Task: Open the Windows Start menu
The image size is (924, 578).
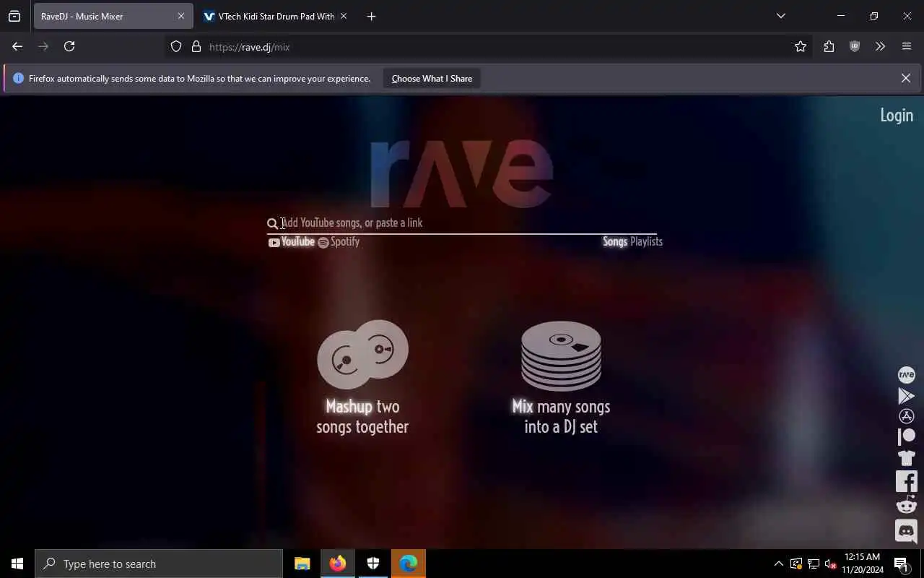Action: pyautogui.click(x=17, y=564)
